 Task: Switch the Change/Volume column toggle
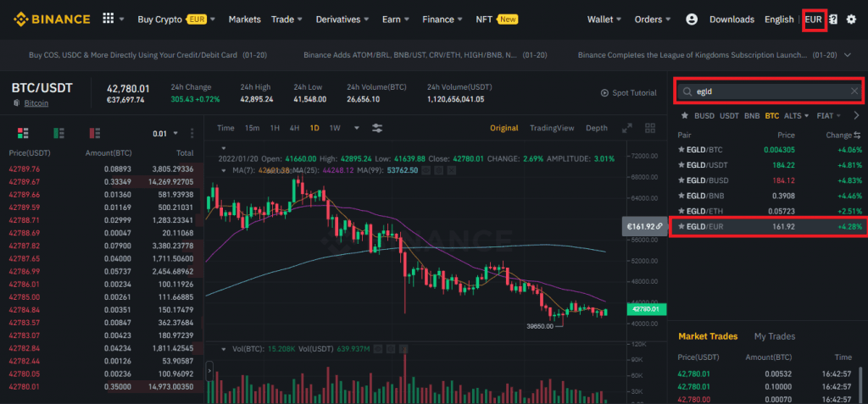tap(856, 135)
